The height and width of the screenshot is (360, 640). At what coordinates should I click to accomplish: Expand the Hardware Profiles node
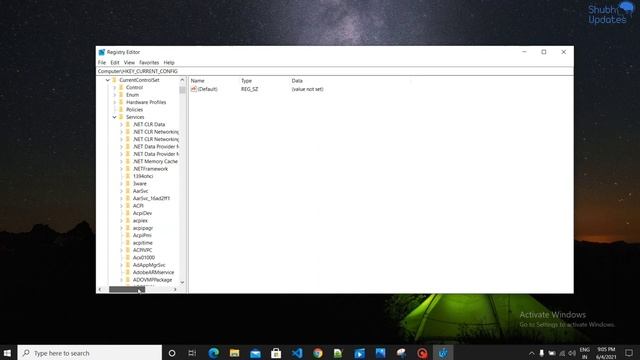[x=115, y=102]
